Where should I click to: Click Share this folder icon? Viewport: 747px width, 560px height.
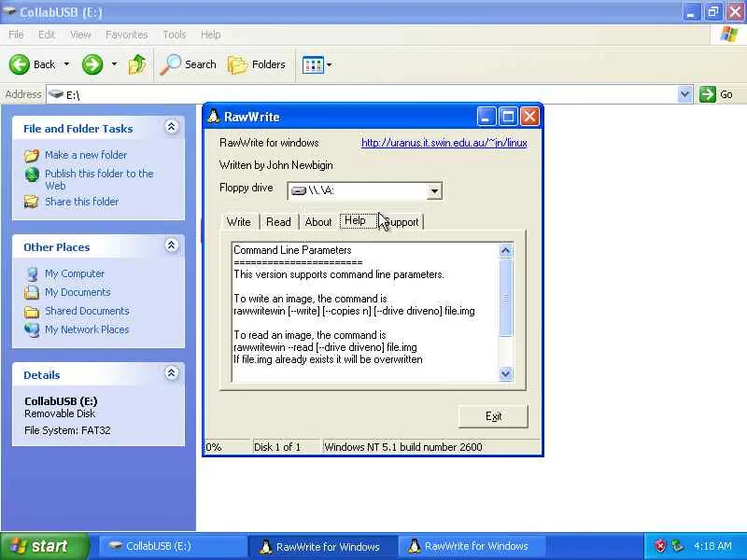[x=32, y=202]
